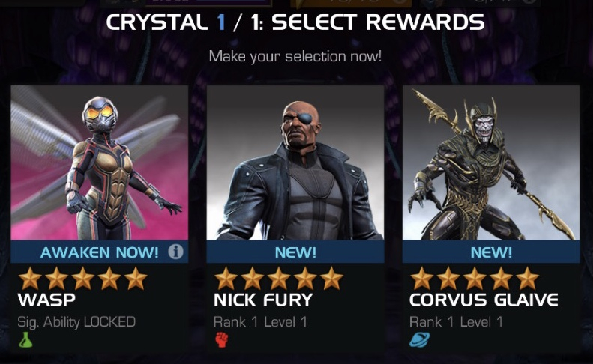
Task: Tap Wasp's green Science class flask icon
Action: tap(25, 339)
